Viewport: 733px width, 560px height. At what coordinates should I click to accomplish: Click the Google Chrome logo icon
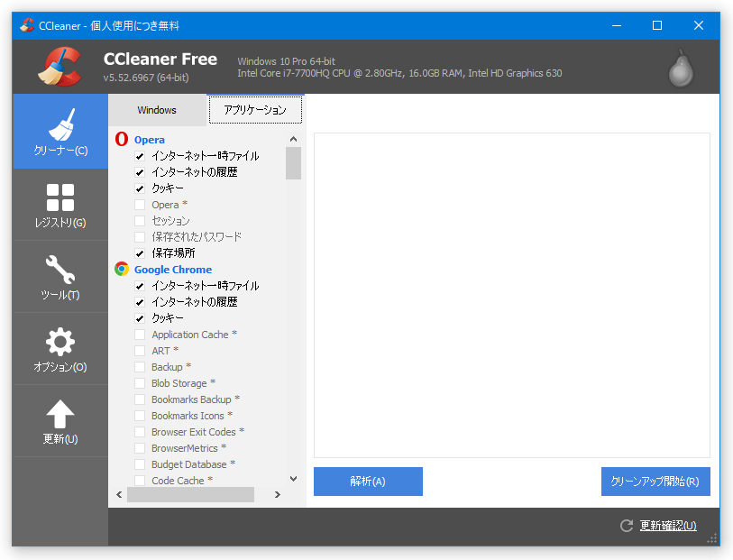[x=122, y=270]
